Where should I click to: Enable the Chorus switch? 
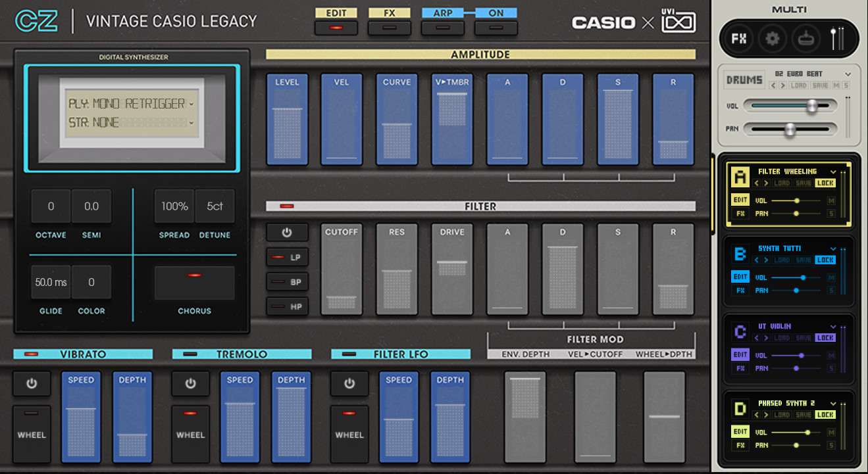click(194, 283)
